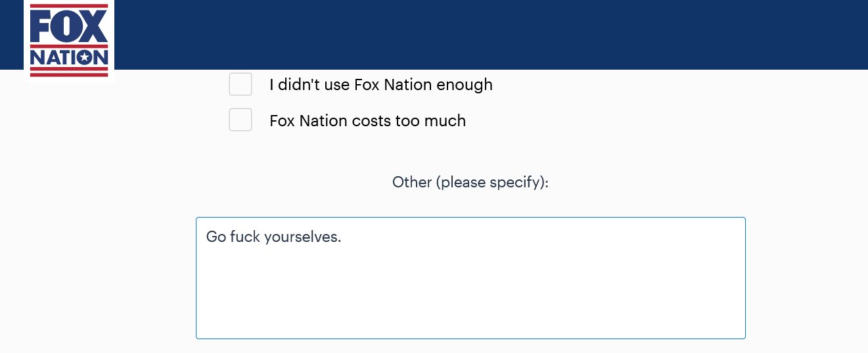Place cursor after the typed feedback sentence
This screenshot has width=868, height=353.
coord(342,237)
